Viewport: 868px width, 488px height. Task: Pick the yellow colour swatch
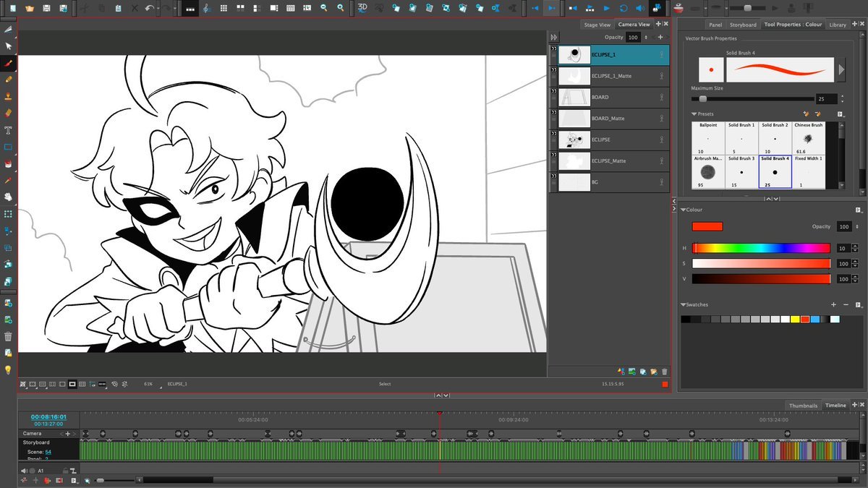pos(795,319)
